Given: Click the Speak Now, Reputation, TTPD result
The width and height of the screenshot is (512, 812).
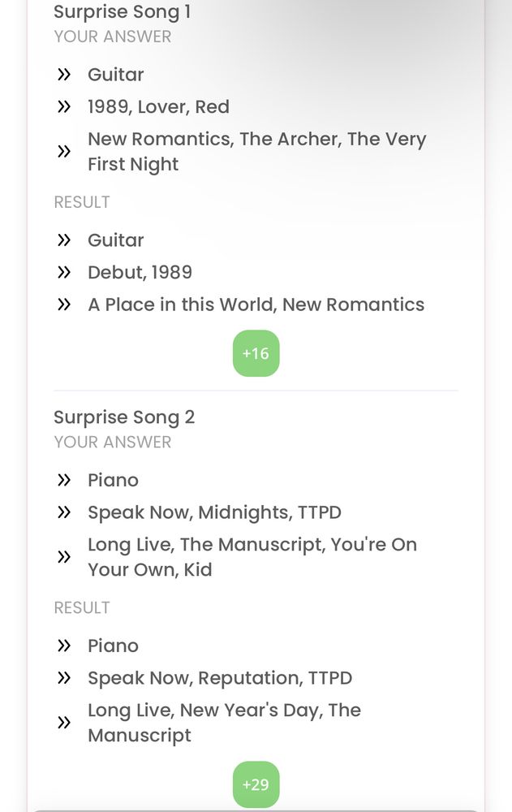Looking at the screenshot, I should point(220,678).
